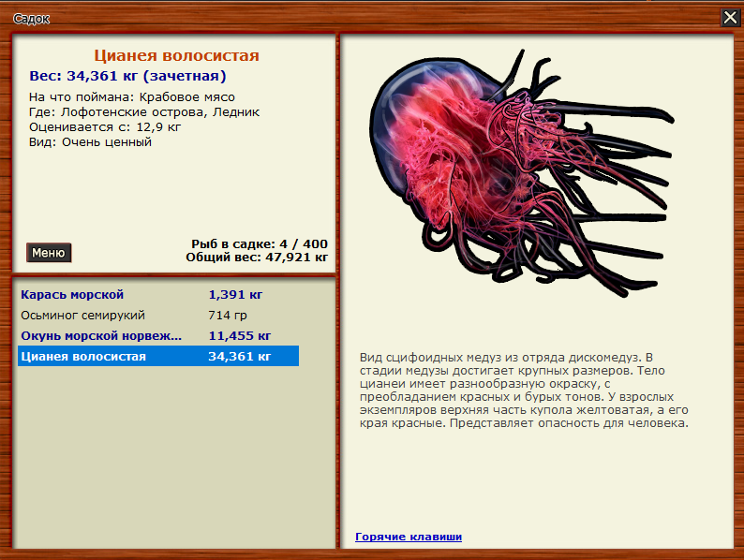The width and height of the screenshot is (744, 560).
Task: Click the 1,391 кг weight value
Action: pos(235,294)
